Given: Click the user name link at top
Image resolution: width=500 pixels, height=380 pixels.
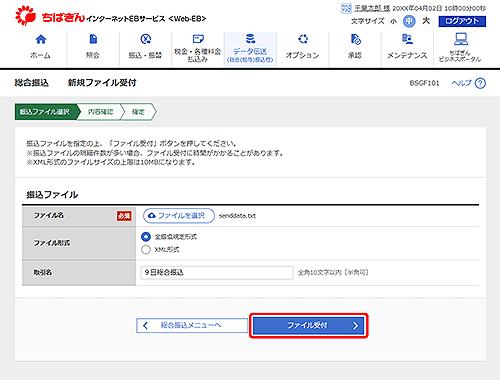Looking at the screenshot, I should tap(372, 8).
